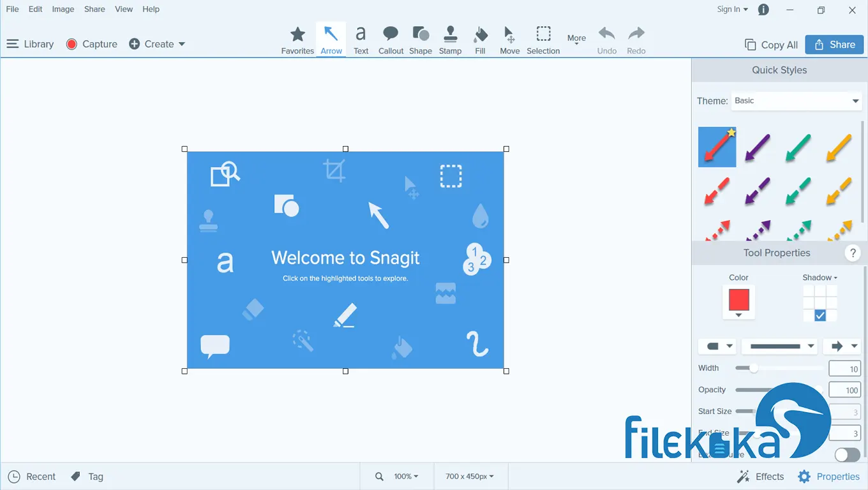This screenshot has width=868, height=490.
Task: Open the 100% zoom dropdown
Action: (406, 477)
